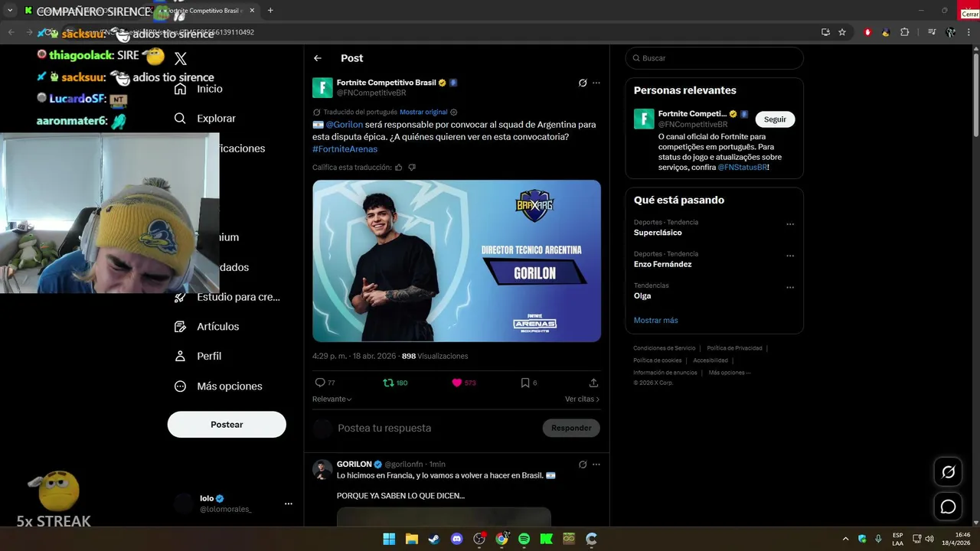Expand the Relevante sort dropdown

[x=332, y=399]
